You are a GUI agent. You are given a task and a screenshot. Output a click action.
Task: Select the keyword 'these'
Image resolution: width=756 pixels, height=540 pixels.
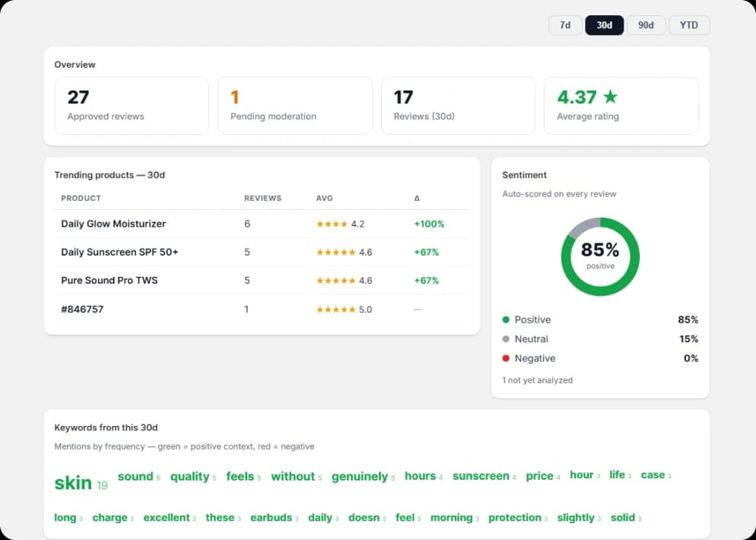click(220, 517)
